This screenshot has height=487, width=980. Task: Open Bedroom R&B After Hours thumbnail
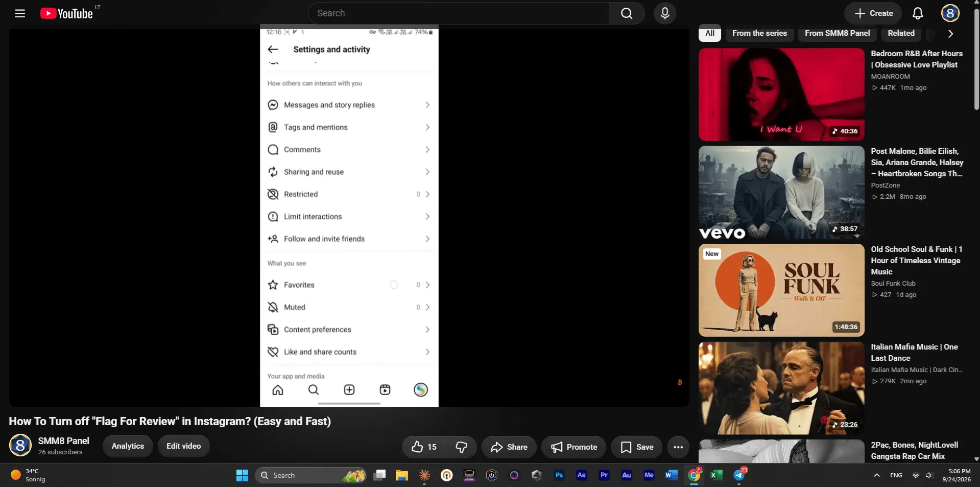(781, 95)
